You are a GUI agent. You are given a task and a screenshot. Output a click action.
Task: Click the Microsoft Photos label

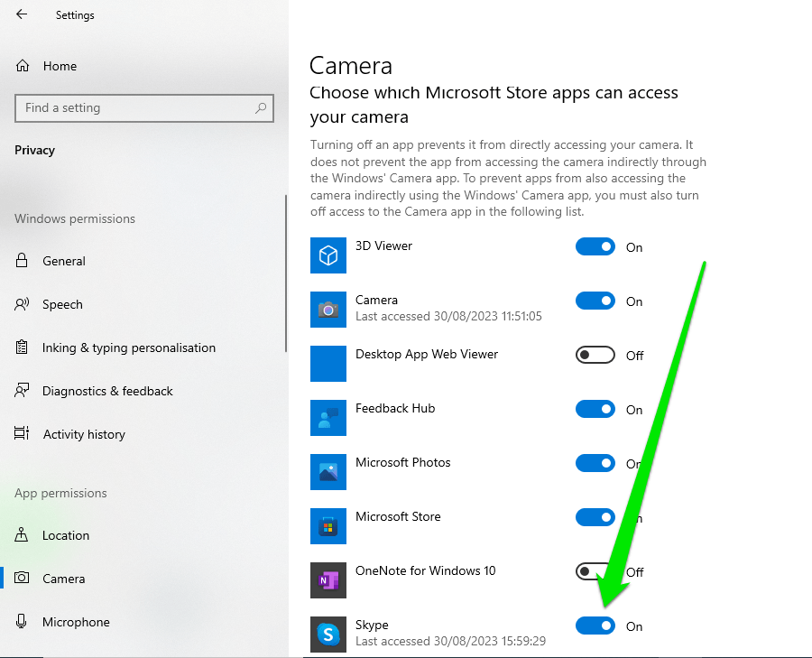pos(403,462)
